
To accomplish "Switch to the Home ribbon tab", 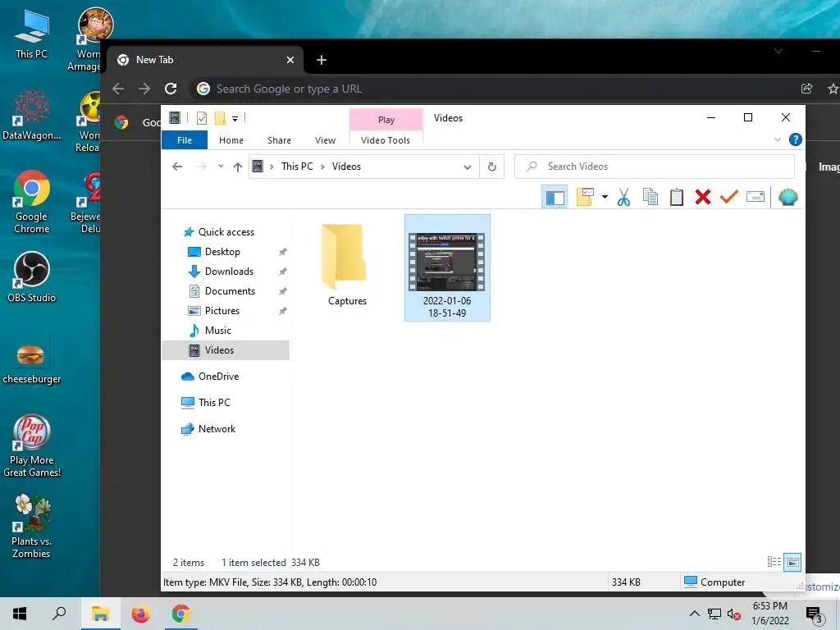I will coord(231,140).
